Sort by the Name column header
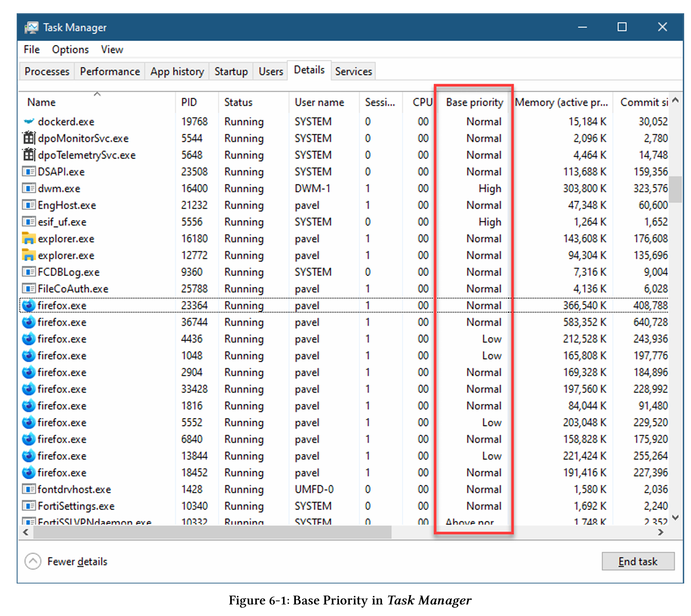Screen dimensions: 691x616 pos(41,103)
